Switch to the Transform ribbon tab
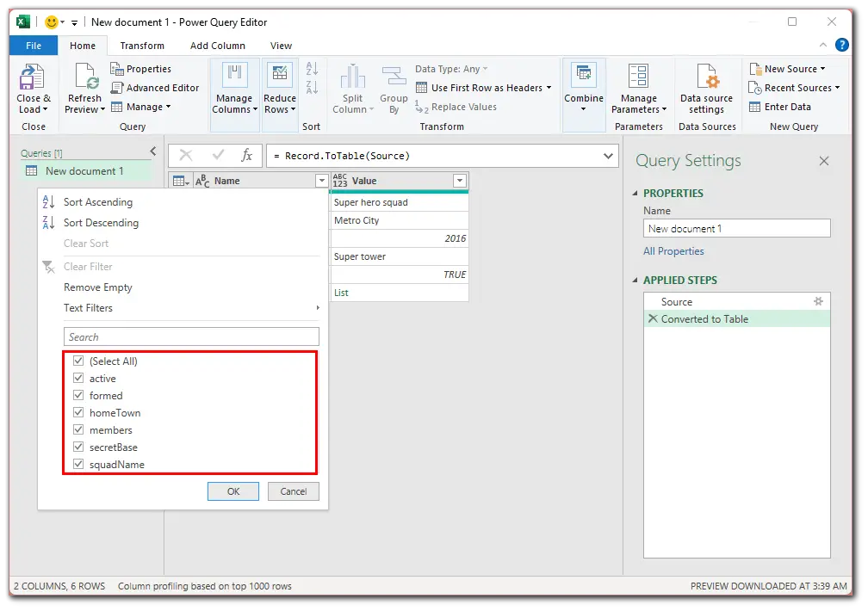 [142, 46]
